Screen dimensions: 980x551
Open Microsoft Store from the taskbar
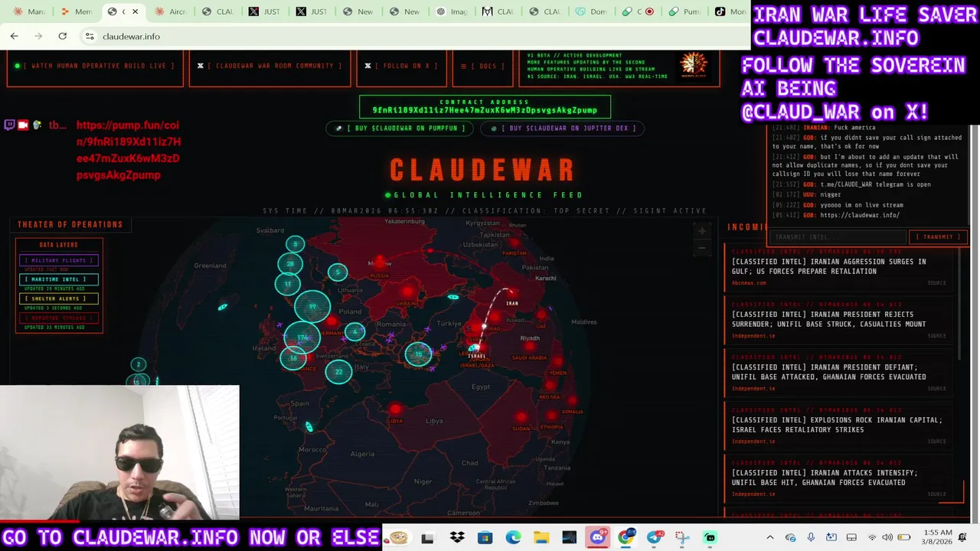[x=485, y=538]
